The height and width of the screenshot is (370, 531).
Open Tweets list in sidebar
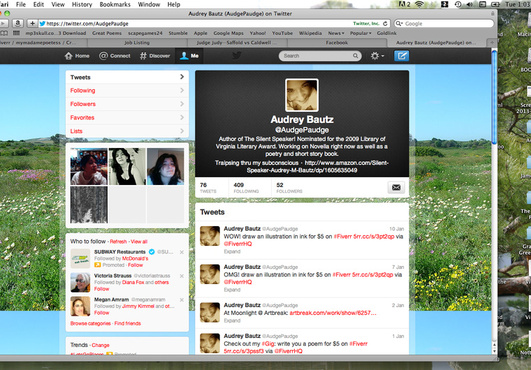tap(127, 77)
